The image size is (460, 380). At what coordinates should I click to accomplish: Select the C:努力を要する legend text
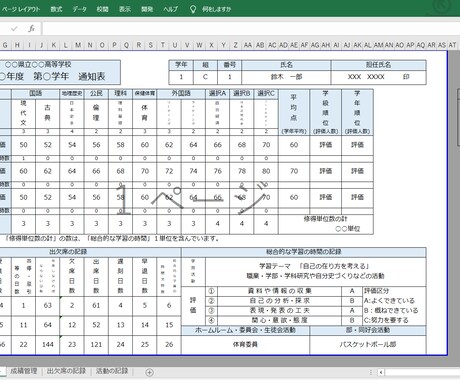coord(386,320)
